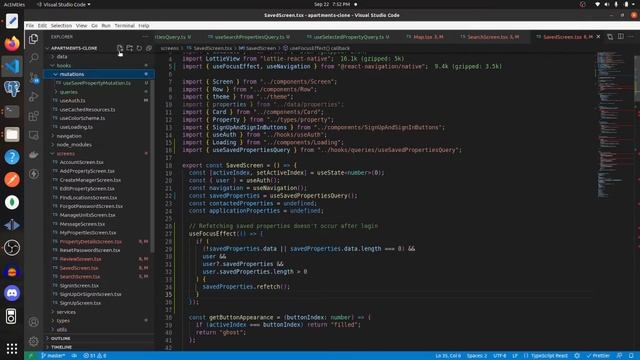The height and width of the screenshot is (360, 640).
Task: Open the Search view in the activity bar
Action: click(33, 58)
